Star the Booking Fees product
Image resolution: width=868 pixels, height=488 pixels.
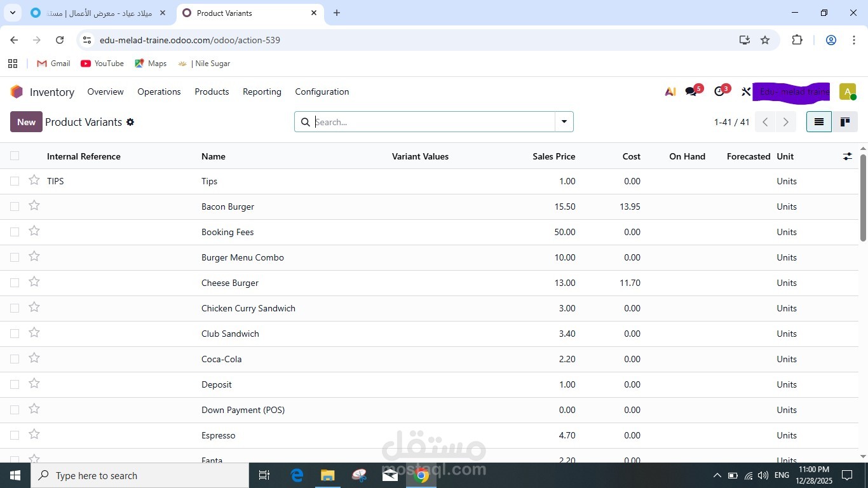34,231
